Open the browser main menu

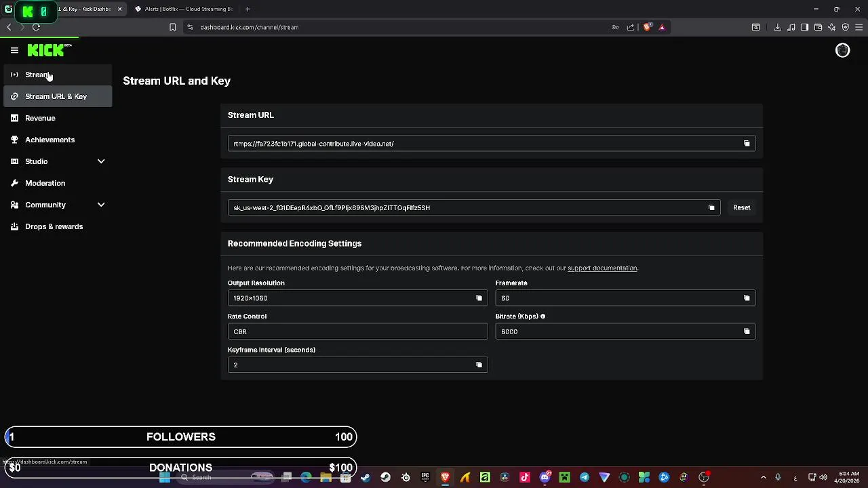coord(859,27)
